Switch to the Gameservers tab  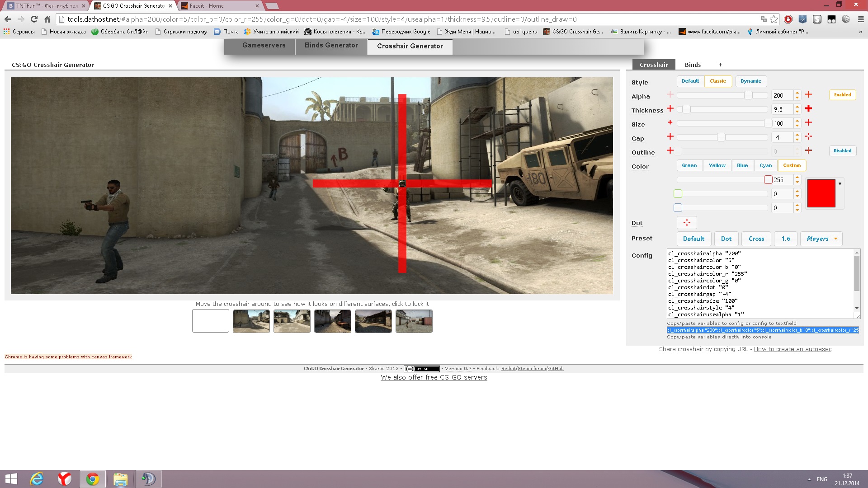click(x=264, y=46)
